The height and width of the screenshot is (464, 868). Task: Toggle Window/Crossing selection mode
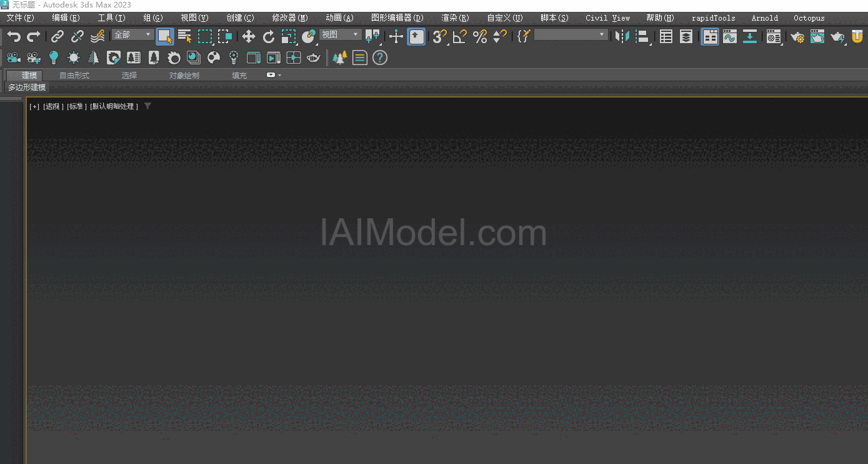pos(225,36)
